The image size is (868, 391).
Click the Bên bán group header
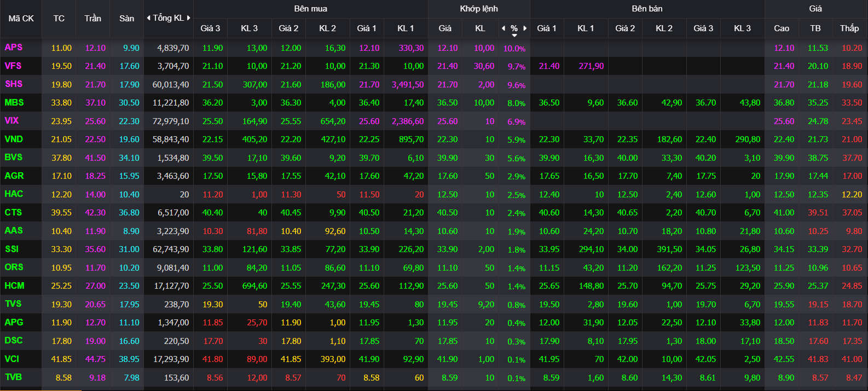647,9
